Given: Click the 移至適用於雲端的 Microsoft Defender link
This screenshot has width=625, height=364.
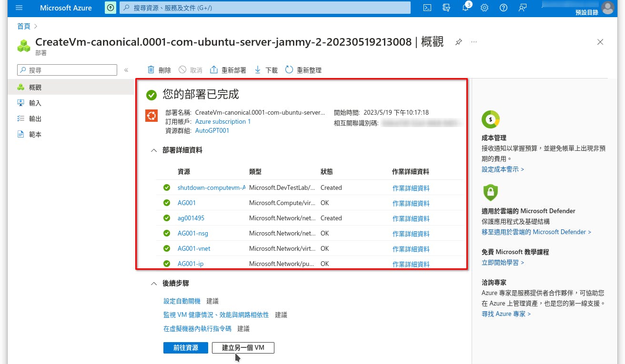Looking at the screenshot, I should [536, 232].
